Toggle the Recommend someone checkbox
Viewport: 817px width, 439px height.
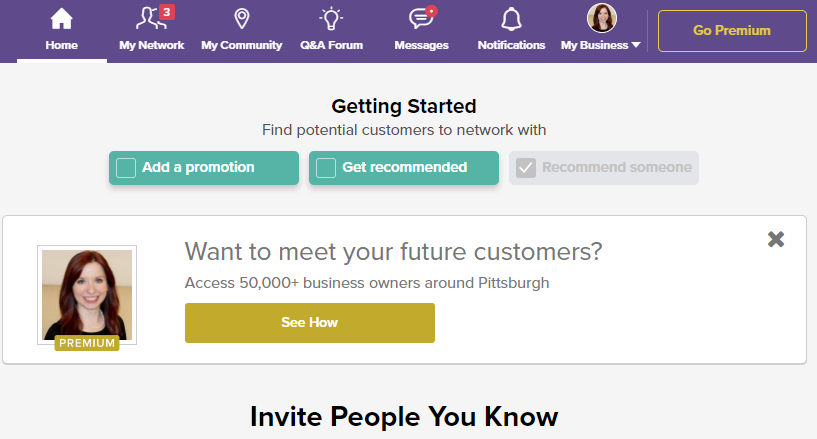pos(526,168)
